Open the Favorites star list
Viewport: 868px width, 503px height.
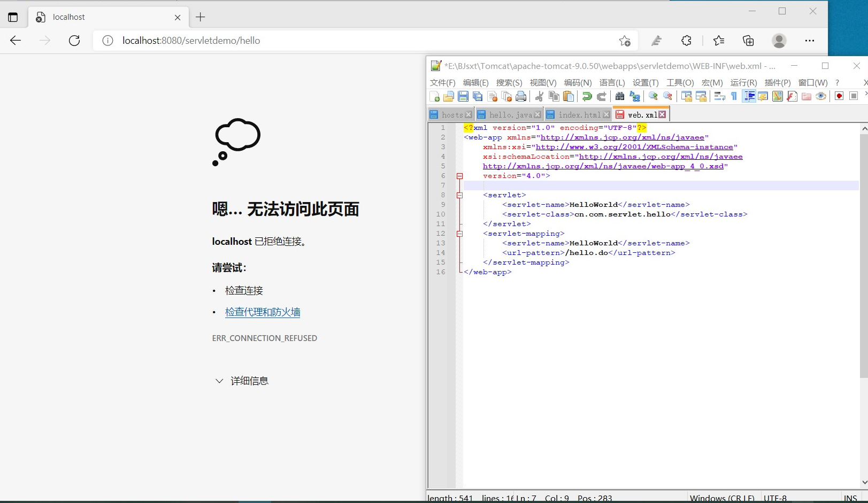coord(719,41)
